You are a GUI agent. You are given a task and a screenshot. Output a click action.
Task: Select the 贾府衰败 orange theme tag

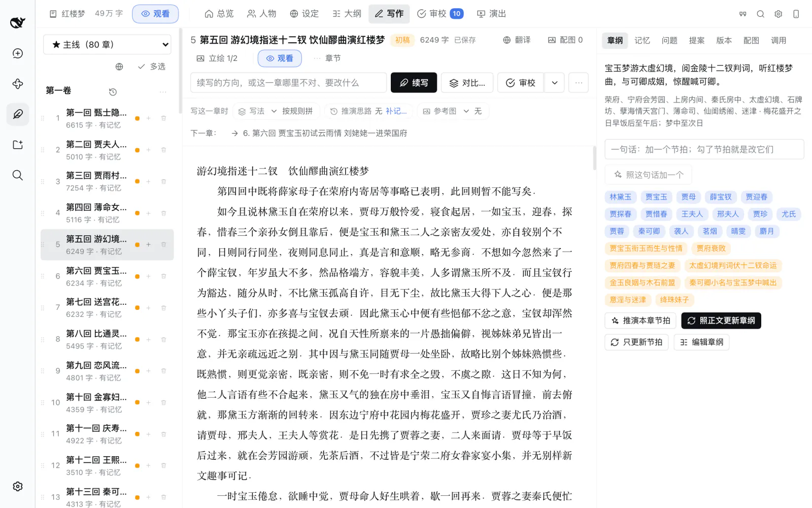pos(711,248)
